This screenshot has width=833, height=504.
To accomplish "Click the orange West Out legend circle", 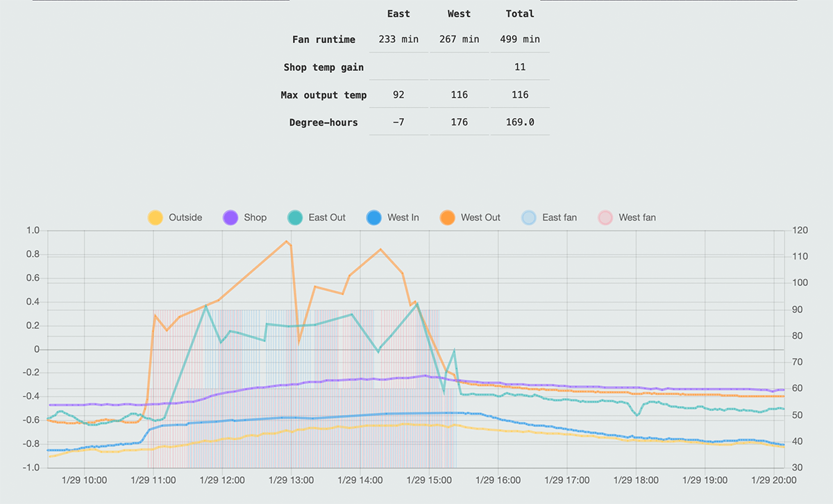I will 448,217.
